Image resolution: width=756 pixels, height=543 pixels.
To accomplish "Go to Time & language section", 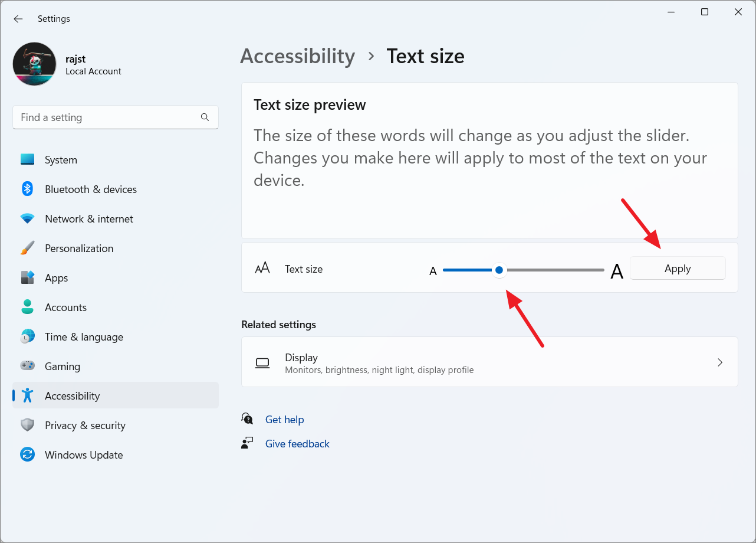I will click(x=84, y=337).
